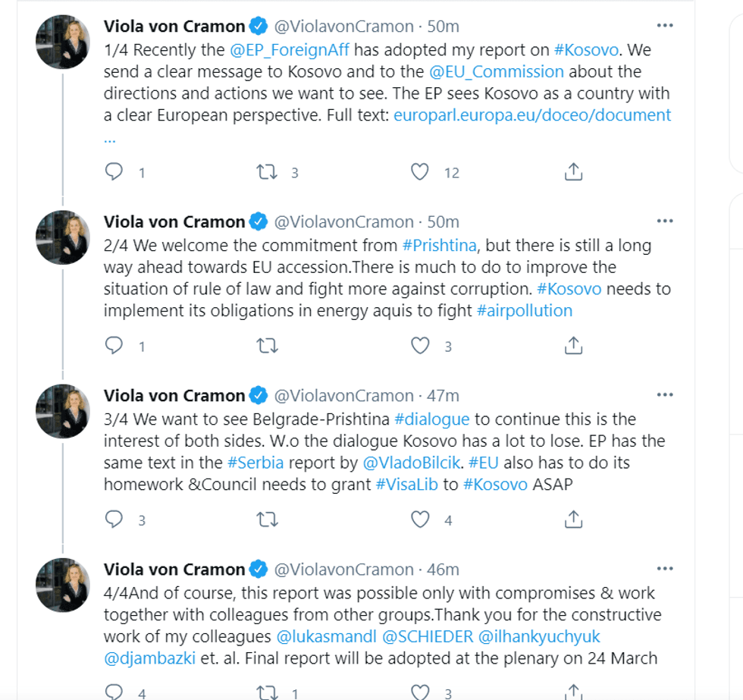Retweet the 1/4 tweet with 3 retweets
Image resolution: width=743 pixels, height=700 pixels.
coord(267,172)
